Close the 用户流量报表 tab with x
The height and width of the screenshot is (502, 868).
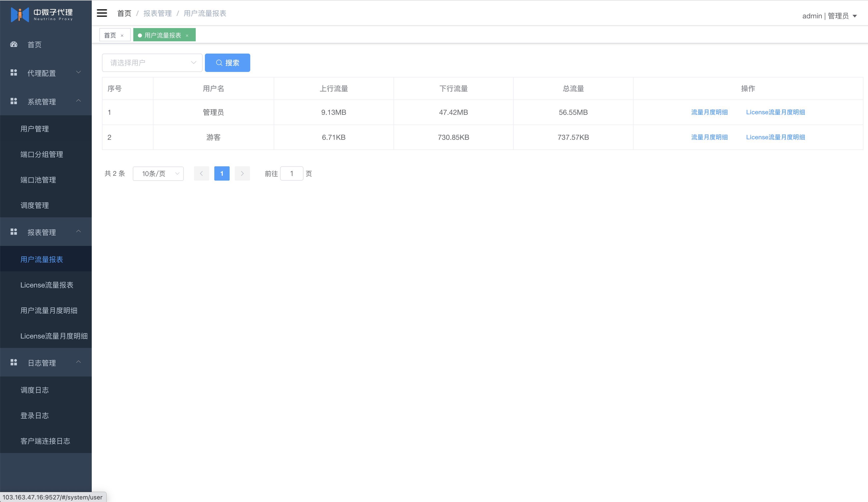[x=187, y=35]
